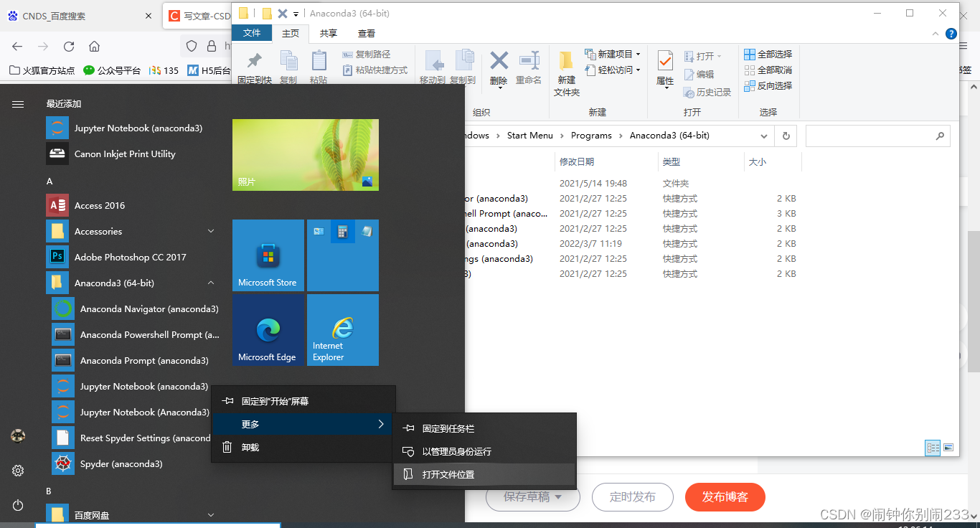Choose 以管理员身份运行 in submenu
980x528 pixels.
click(x=484, y=452)
